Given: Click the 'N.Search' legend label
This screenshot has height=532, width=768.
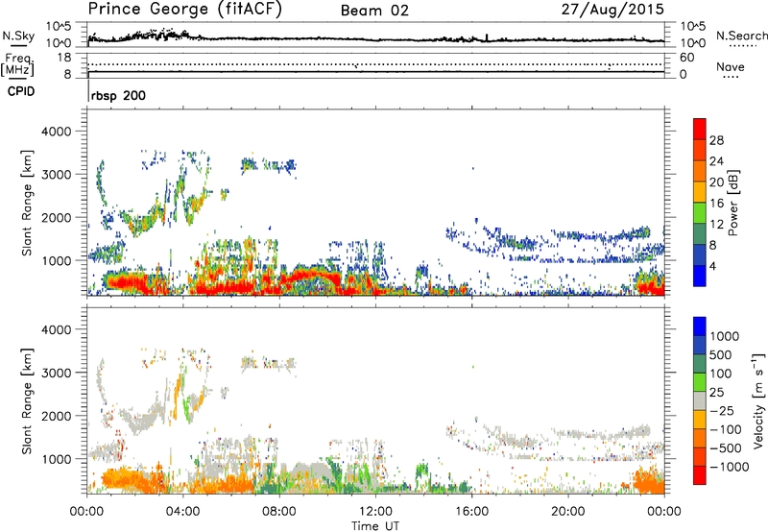Looking at the screenshot, I should 741,36.
